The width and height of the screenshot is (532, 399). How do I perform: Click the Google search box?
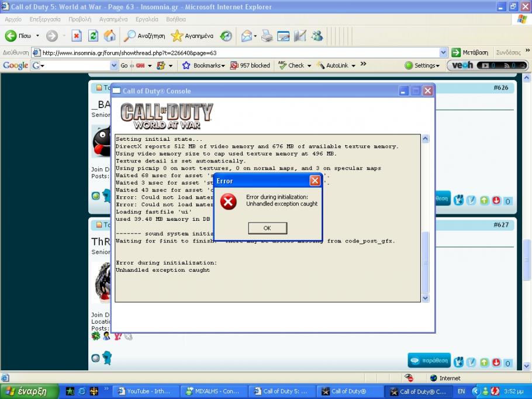pos(74,65)
